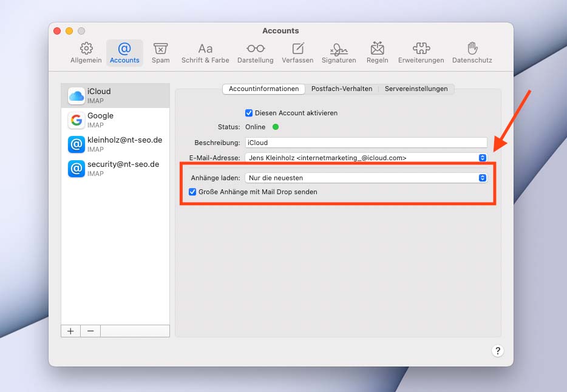
Task: Switch to Postfach-Verhalten tab
Action: [342, 89]
